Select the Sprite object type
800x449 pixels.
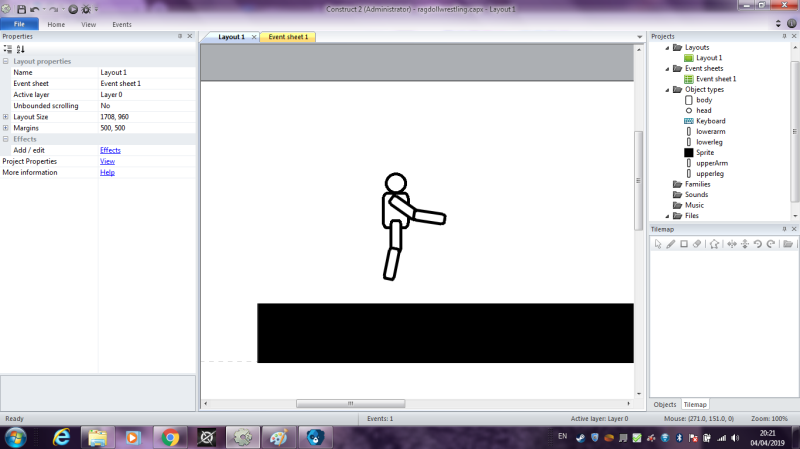pos(705,153)
